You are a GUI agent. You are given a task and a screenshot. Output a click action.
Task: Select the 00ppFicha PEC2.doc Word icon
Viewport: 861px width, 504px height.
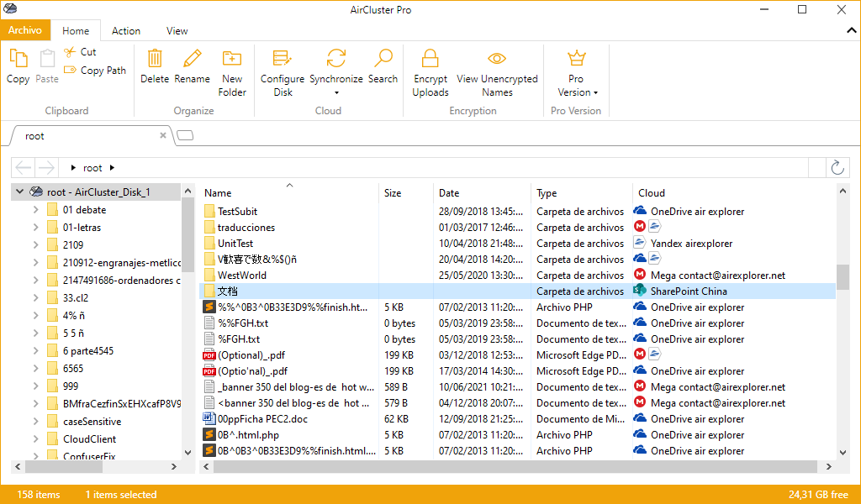(209, 418)
